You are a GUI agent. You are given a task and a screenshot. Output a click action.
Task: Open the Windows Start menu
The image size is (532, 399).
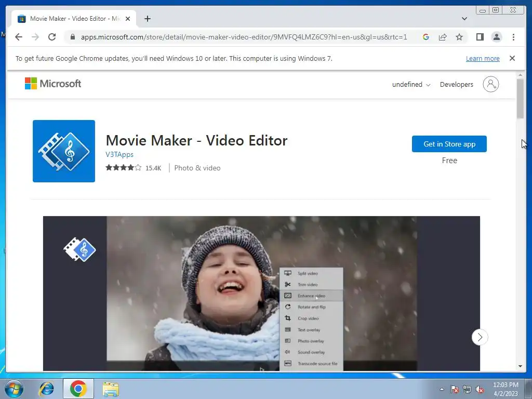pyautogui.click(x=14, y=389)
